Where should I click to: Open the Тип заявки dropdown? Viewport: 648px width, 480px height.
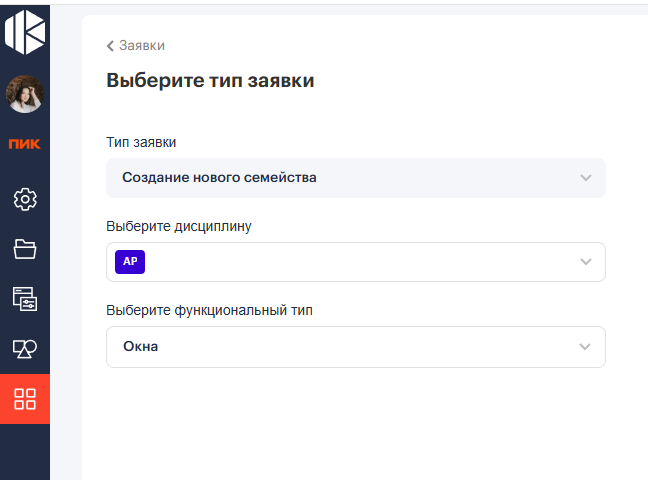coord(356,178)
